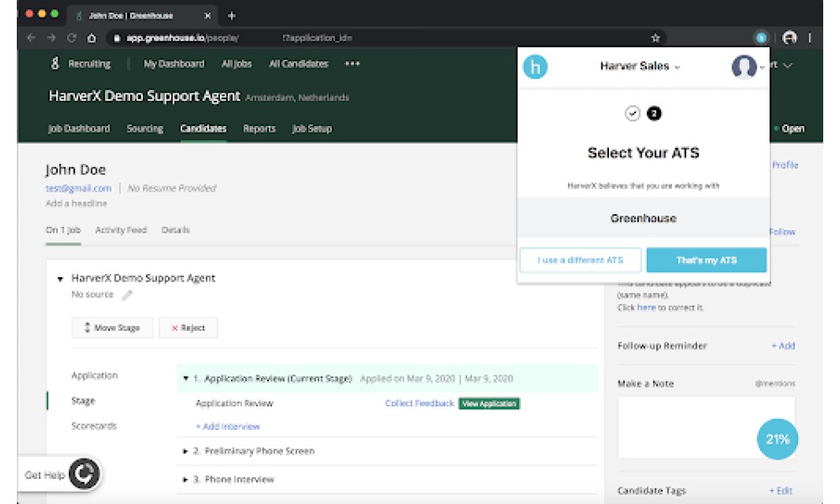
Task: Go forward in the browser history
Action: pos(51,38)
